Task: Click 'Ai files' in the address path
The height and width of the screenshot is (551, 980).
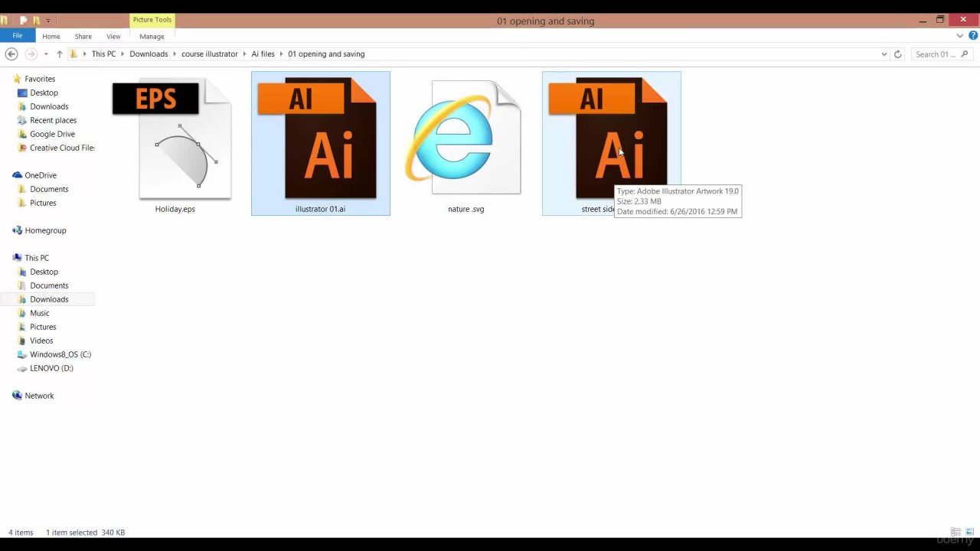Action: coord(263,54)
